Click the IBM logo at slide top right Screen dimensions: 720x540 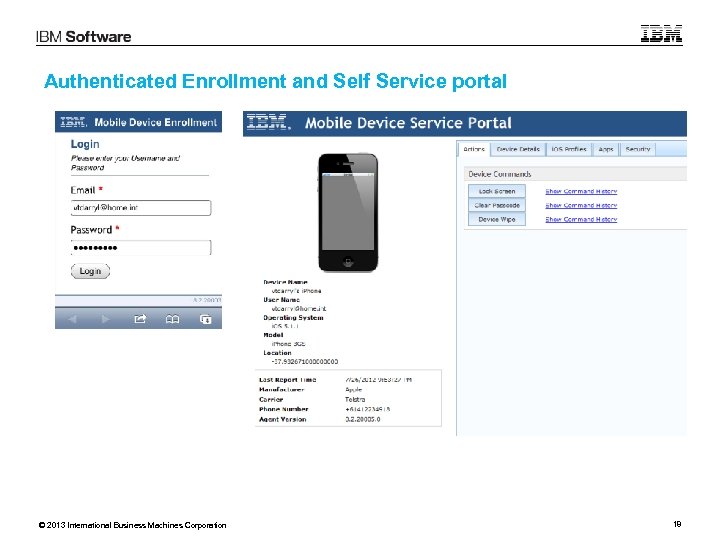(x=661, y=34)
